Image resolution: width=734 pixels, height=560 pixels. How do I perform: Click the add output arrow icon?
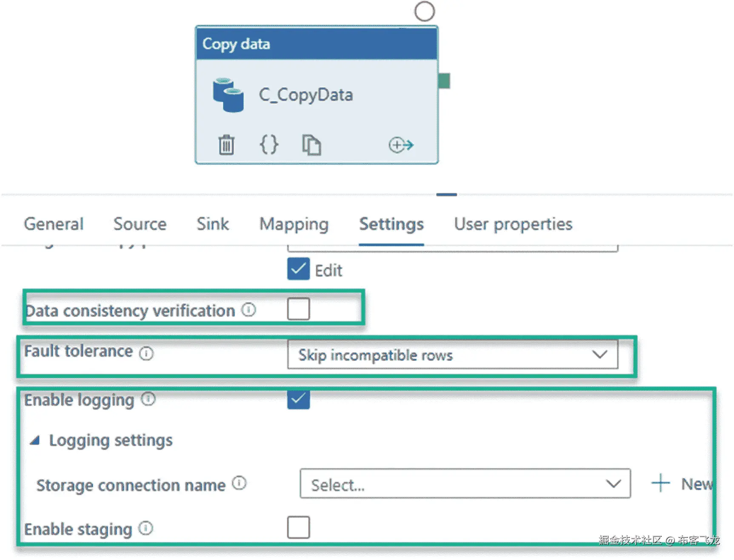tap(401, 145)
